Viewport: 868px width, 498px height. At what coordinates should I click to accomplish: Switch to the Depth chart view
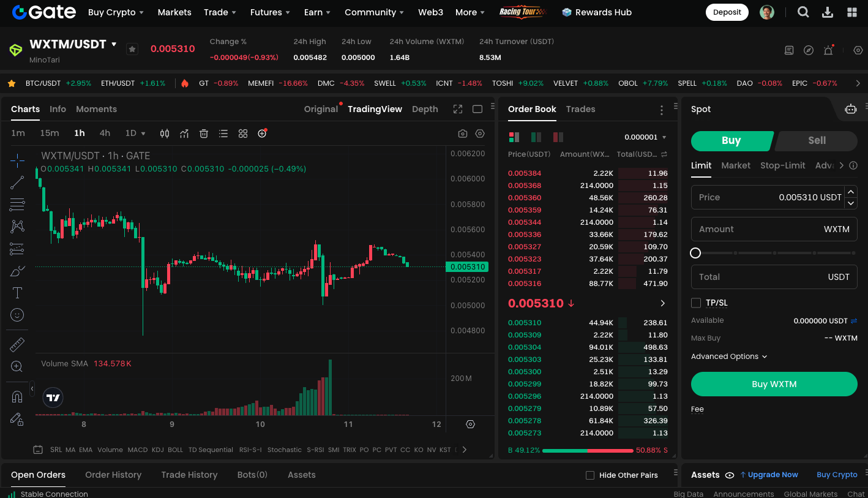click(425, 109)
